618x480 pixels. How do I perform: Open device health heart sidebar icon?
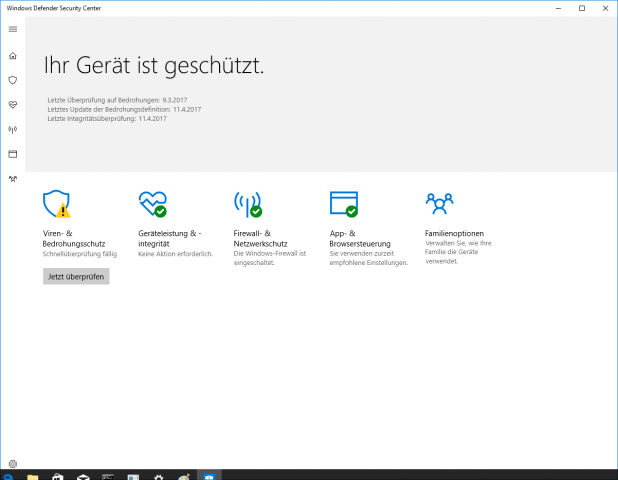(13, 105)
